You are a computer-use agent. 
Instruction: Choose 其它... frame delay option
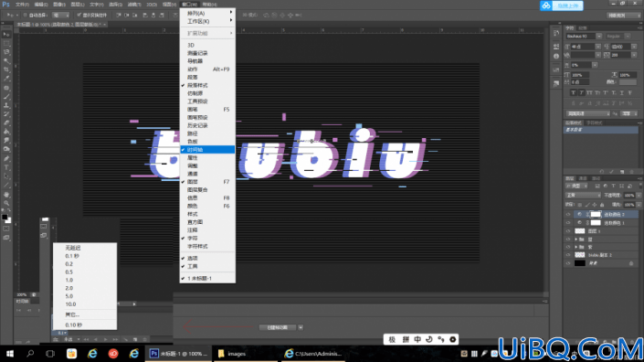(85, 314)
